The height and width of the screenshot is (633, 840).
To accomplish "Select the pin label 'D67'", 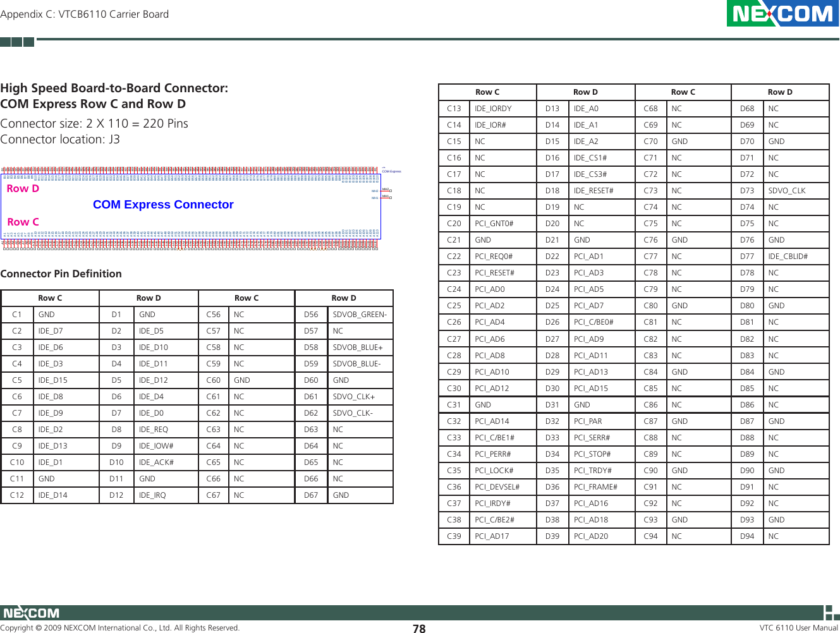I will 311,495.
